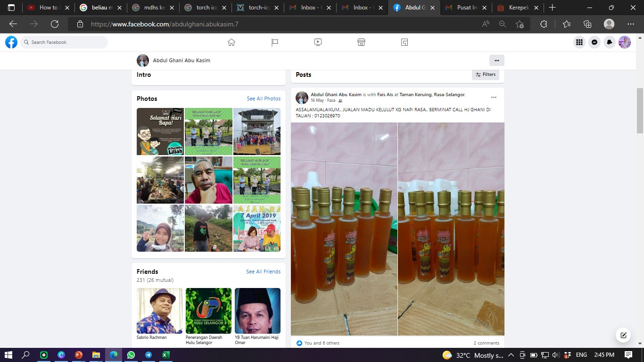Switch to the 'beliau m' Google tab
This screenshot has width=644, height=362.
[100, 8]
